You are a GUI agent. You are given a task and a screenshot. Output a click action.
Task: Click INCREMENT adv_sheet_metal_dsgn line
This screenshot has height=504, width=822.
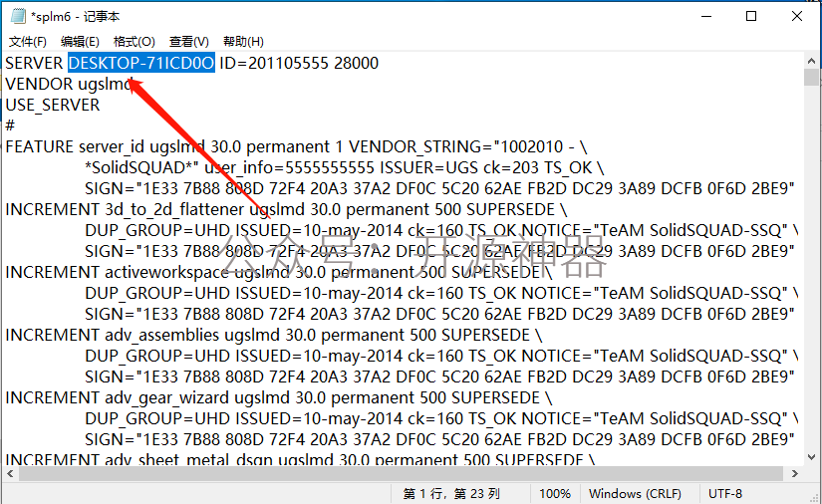pos(300,459)
